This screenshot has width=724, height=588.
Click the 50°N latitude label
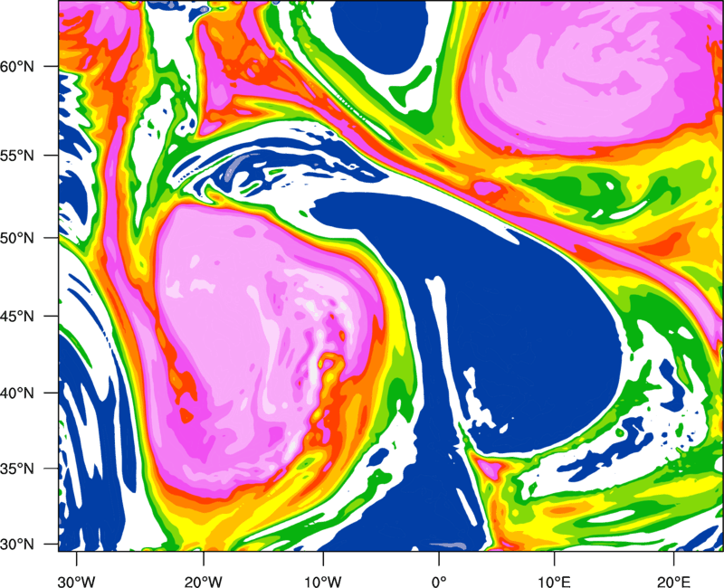pos(17,238)
